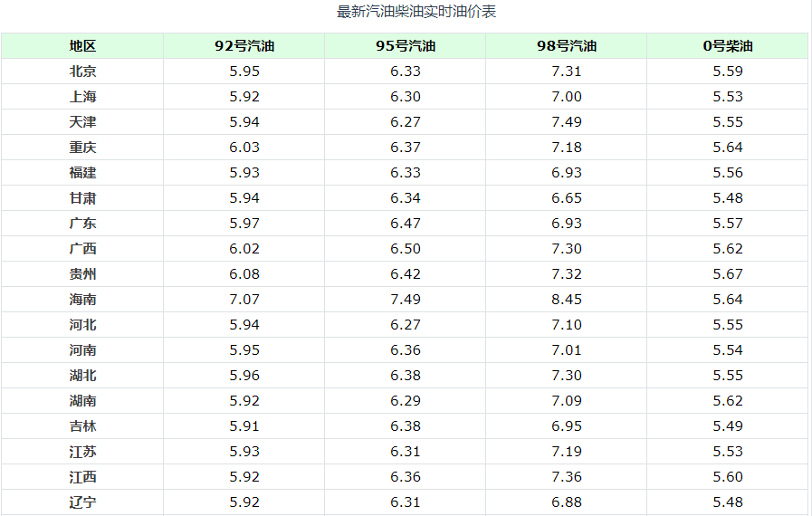
Task: Click the 辽宁 row label
Action: 82,502
